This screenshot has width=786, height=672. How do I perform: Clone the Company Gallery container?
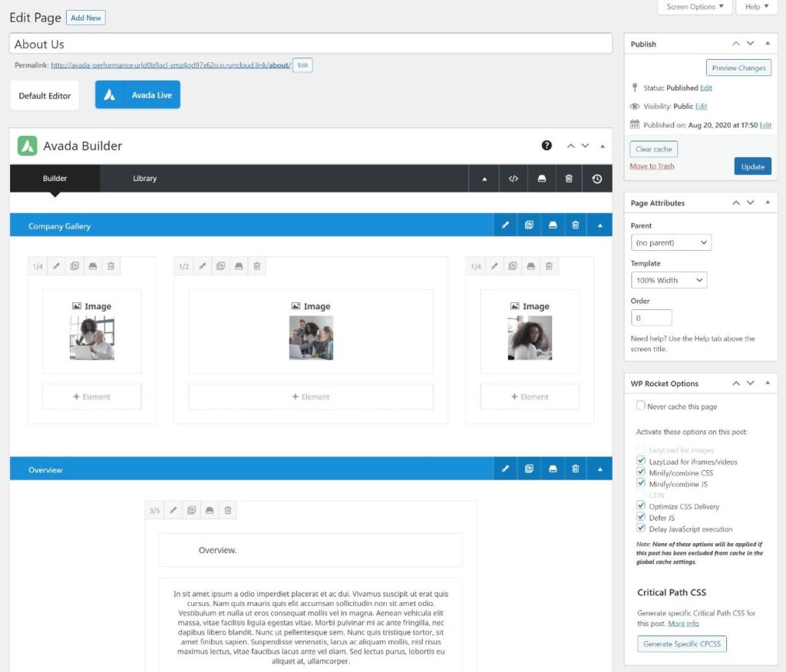point(529,226)
